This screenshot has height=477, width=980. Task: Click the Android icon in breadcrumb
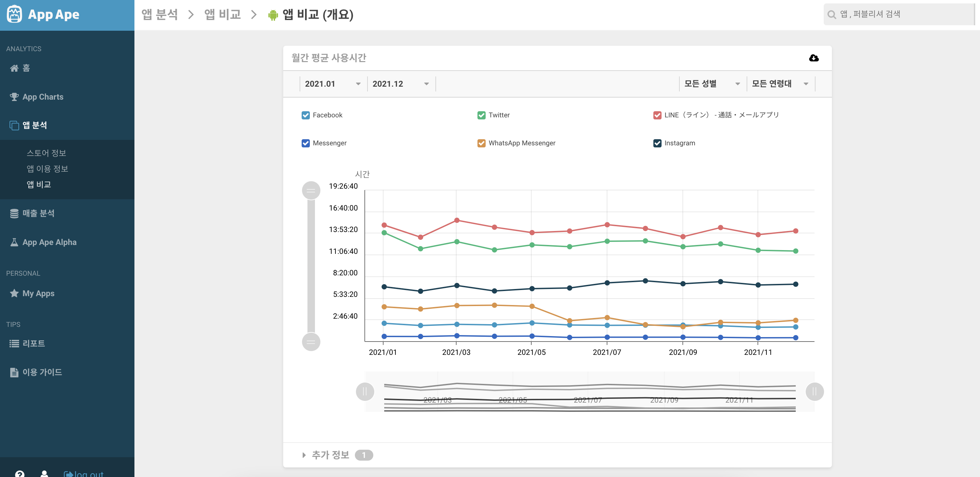click(273, 15)
